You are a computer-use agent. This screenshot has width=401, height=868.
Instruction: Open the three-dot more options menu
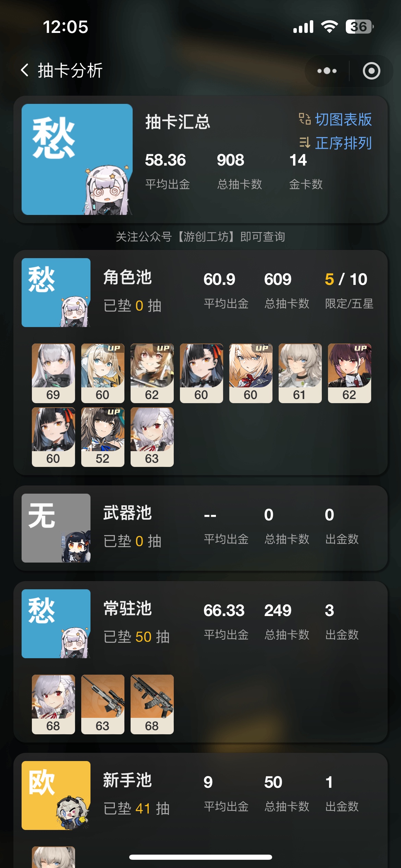pos(327,71)
